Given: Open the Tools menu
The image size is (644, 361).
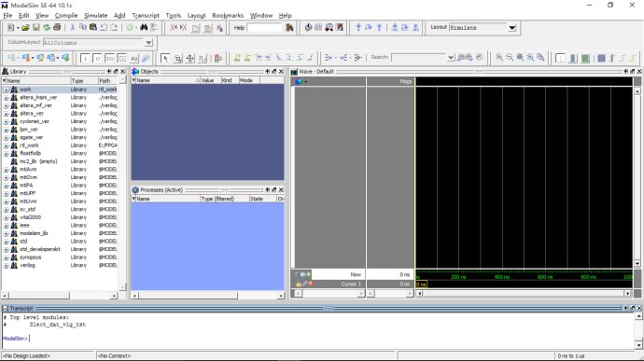Looking at the screenshot, I should 174,15.
